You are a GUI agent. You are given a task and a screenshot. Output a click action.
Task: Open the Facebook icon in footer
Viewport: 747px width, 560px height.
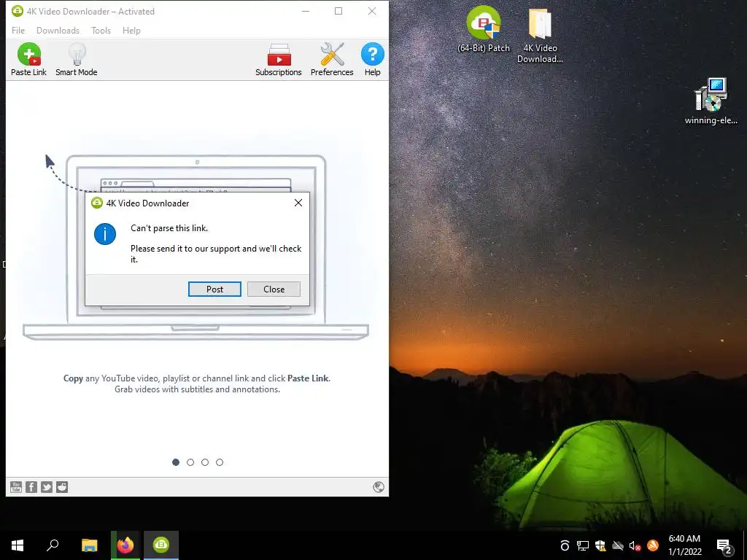point(31,486)
